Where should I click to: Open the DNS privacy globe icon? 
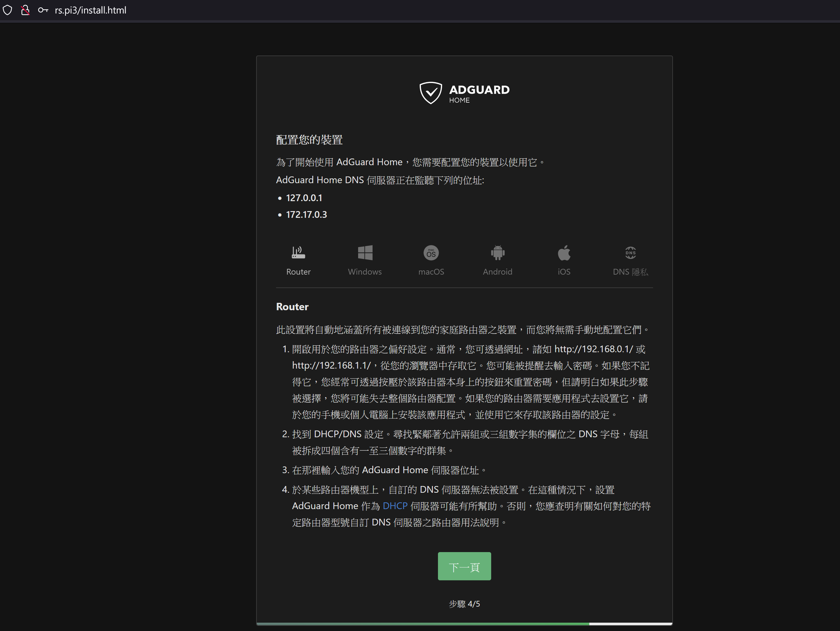(630, 253)
